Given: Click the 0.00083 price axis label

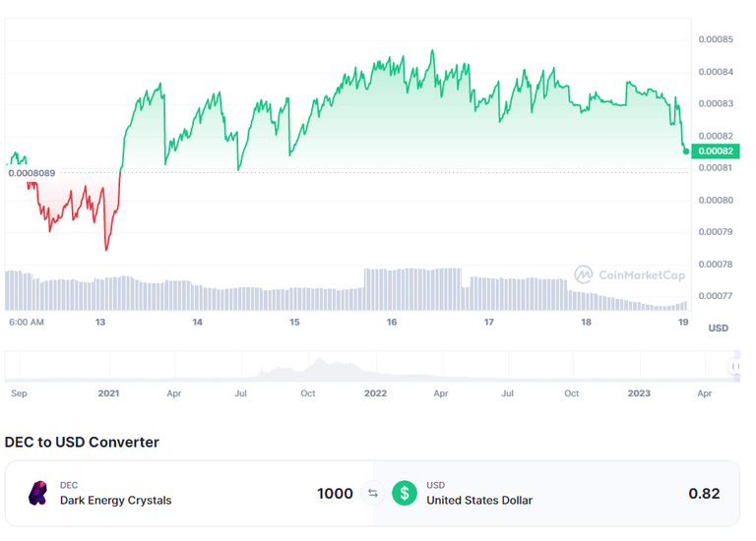Looking at the screenshot, I should click(x=716, y=104).
